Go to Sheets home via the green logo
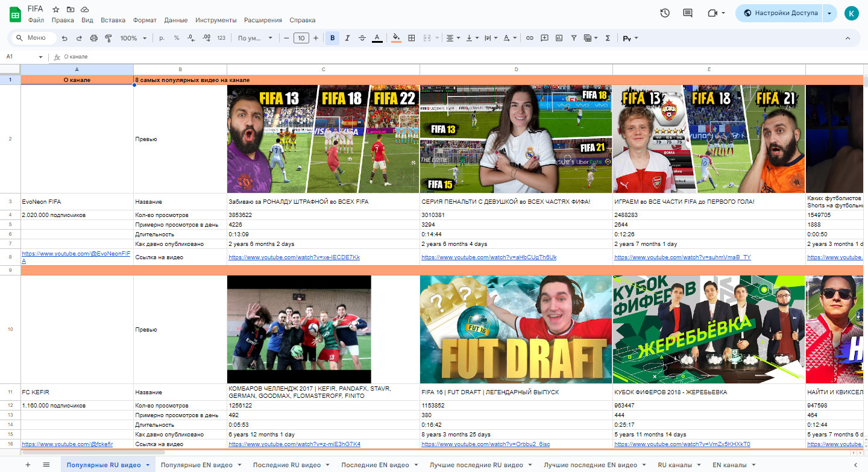This screenshot has width=868, height=472. [16, 13]
